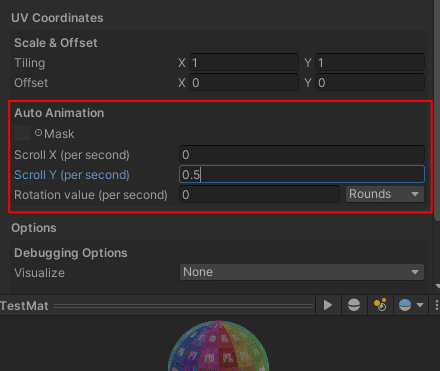Click the Debugging Options heading
The height and width of the screenshot is (371, 440).
pos(71,253)
